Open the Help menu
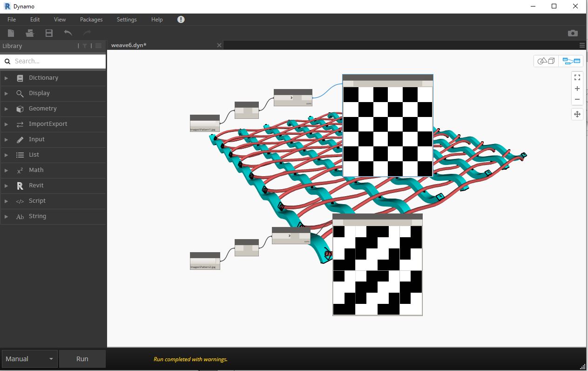 157,20
